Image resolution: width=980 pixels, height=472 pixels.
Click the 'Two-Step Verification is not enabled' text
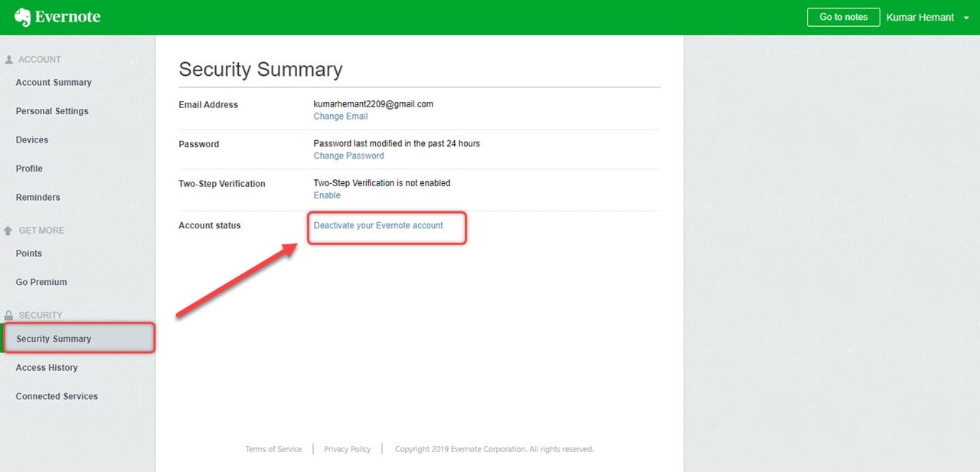382,183
